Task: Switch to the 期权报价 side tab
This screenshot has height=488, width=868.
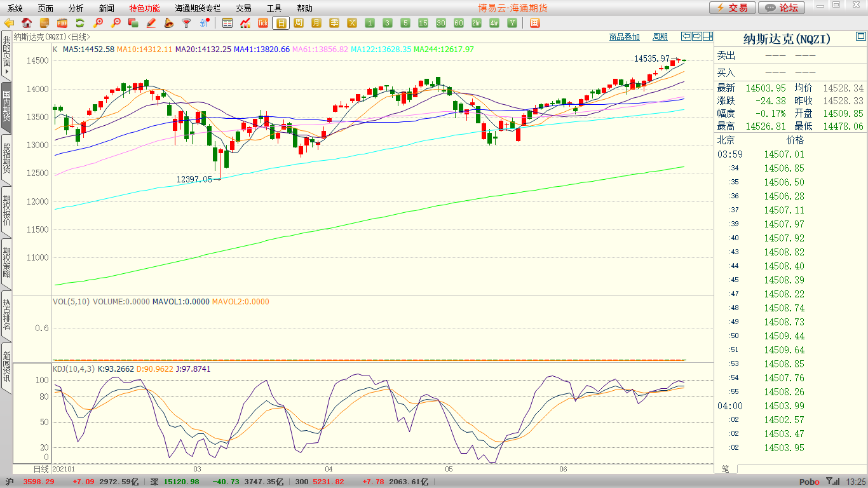Action: coord(6,210)
